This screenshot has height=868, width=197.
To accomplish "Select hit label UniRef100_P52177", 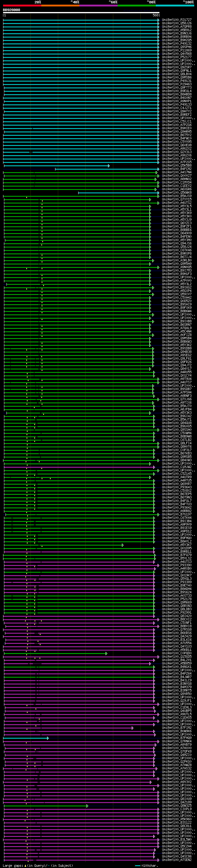I will (x=176, y=57).
